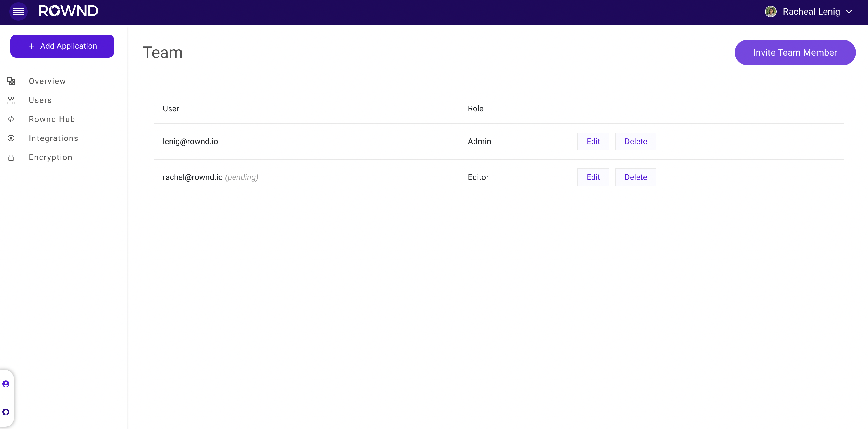This screenshot has height=429, width=868.
Task: Click Racheal Lenig's avatar picture
Action: tap(771, 12)
